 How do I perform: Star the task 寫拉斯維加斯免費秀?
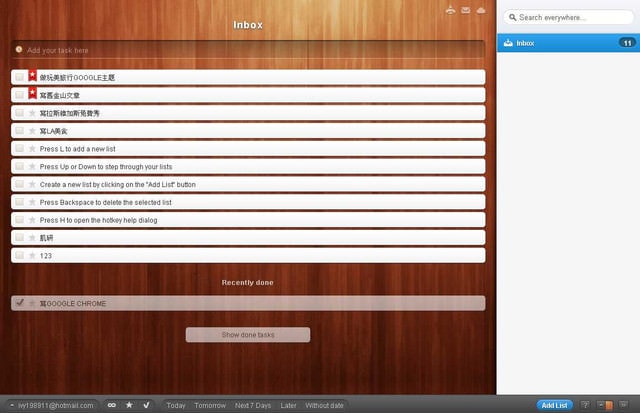(32, 113)
